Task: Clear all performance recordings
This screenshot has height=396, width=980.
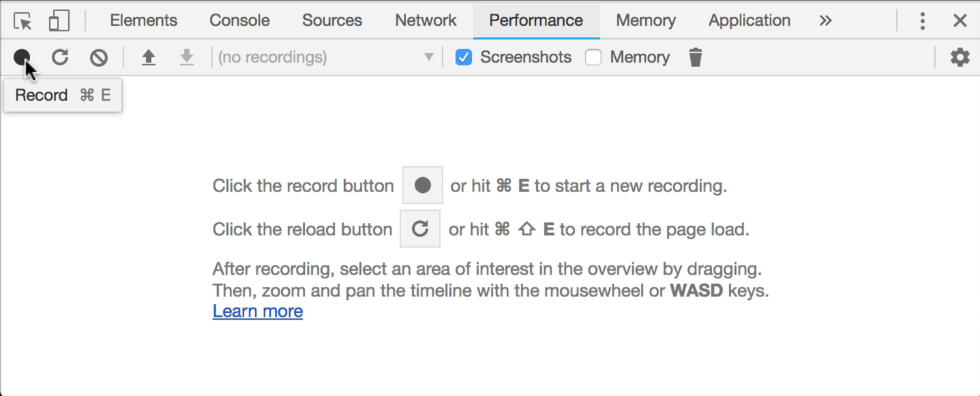Action: pos(98,57)
